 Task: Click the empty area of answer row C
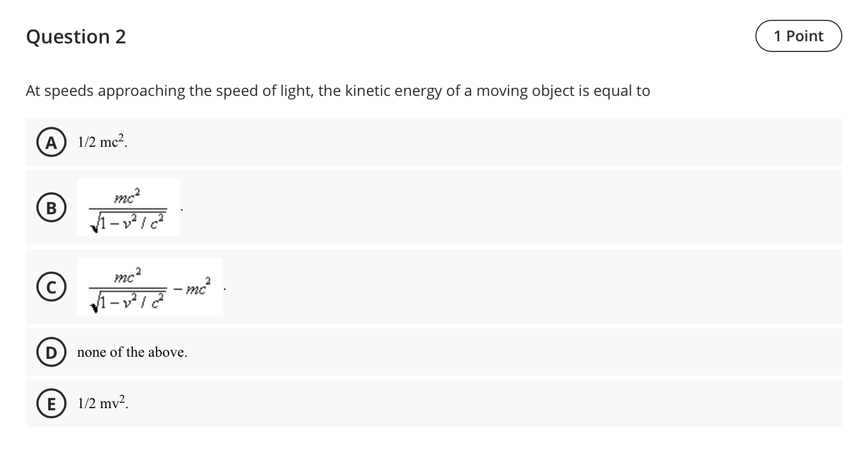530,287
